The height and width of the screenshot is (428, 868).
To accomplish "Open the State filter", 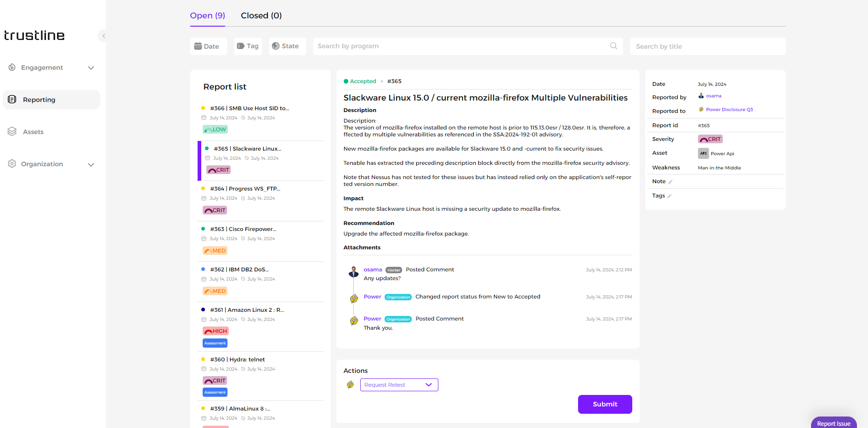I will pyautogui.click(x=287, y=46).
